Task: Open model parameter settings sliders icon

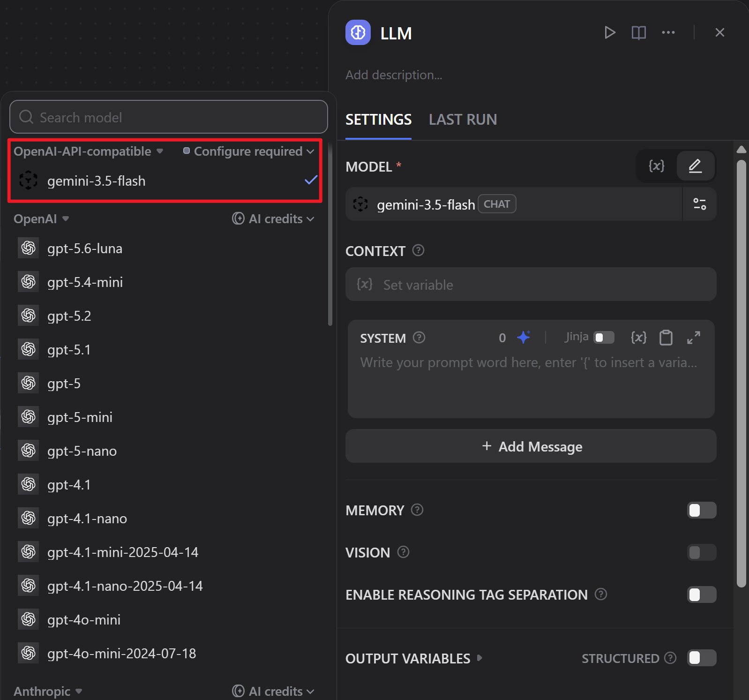Action: (x=699, y=204)
